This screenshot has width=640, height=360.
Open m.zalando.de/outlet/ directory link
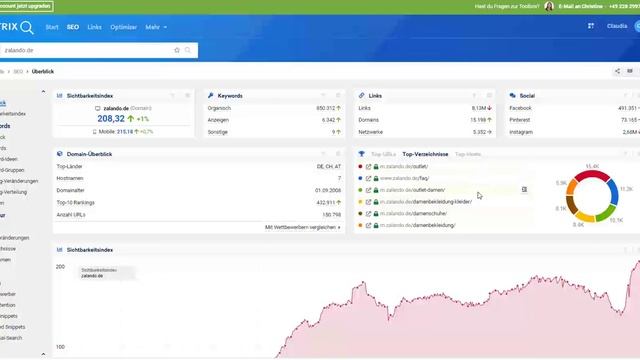[404, 167]
